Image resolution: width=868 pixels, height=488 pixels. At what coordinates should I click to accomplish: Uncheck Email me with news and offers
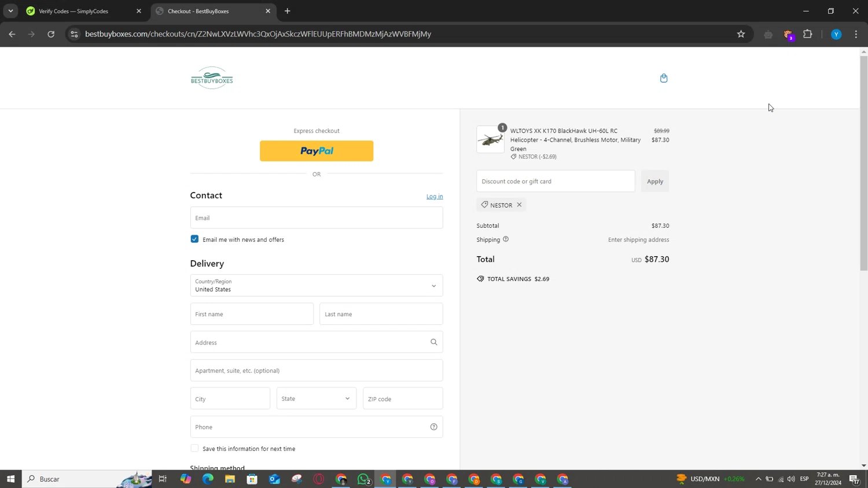click(194, 239)
